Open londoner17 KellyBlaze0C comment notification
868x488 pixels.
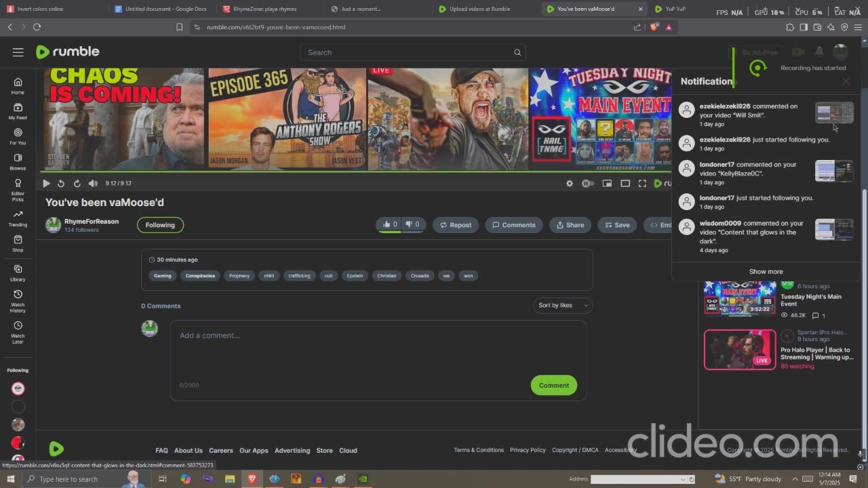click(766, 173)
